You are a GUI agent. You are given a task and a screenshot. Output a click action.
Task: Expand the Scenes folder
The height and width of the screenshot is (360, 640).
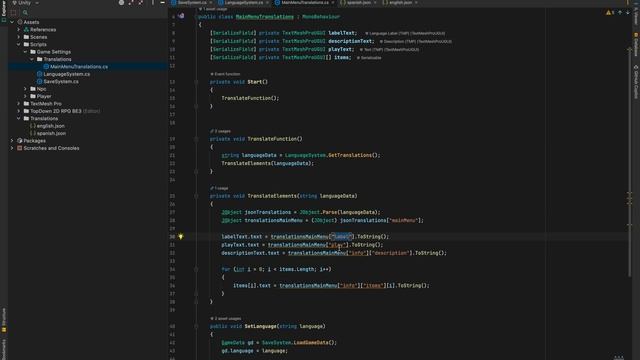18,37
